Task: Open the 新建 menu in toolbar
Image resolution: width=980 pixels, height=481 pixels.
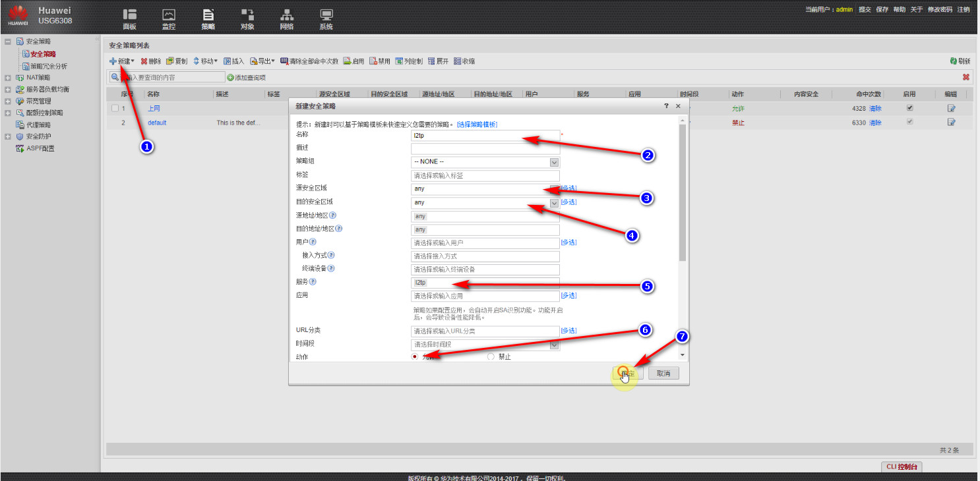Action: click(x=122, y=61)
